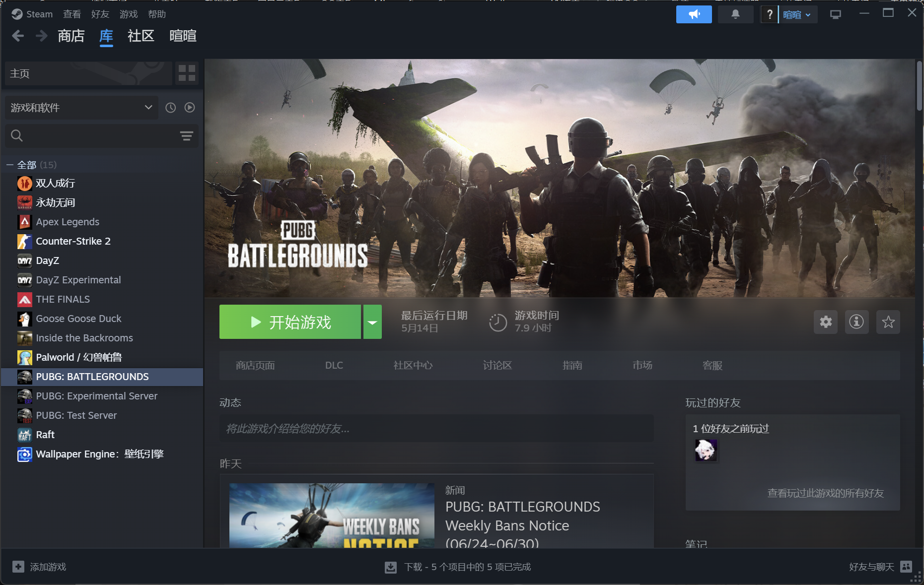Image resolution: width=924 pixels, height=585 pixels.
Task: Select Counter-Strike 2 in the library list
Action: point(73,241)
